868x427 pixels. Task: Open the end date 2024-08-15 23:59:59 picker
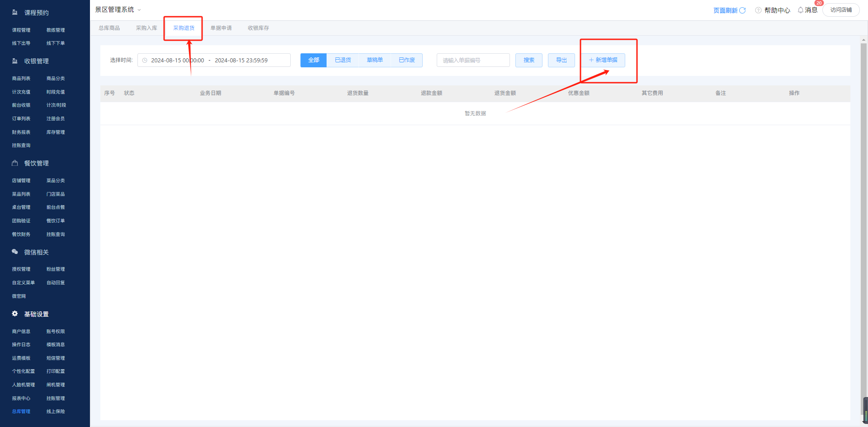pos(241,61)
